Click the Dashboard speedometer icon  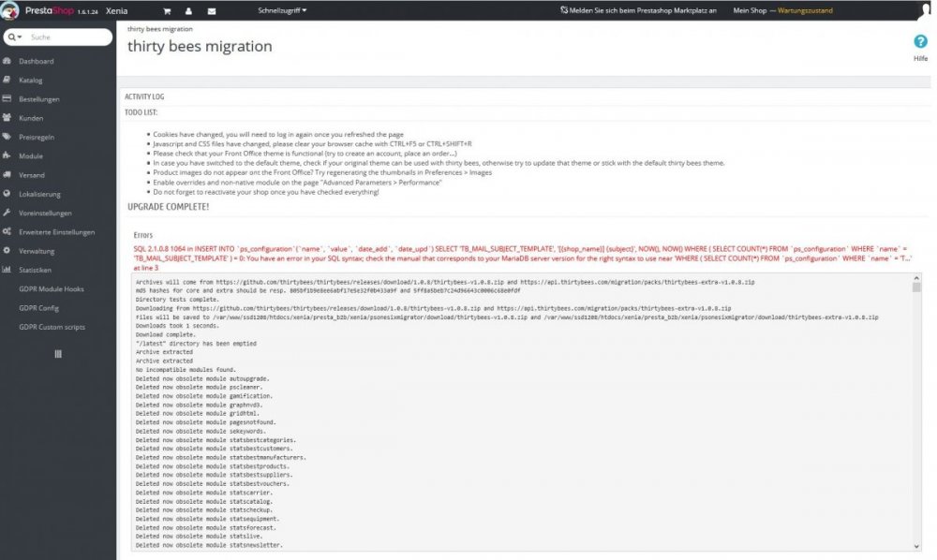tap(7, 61)
